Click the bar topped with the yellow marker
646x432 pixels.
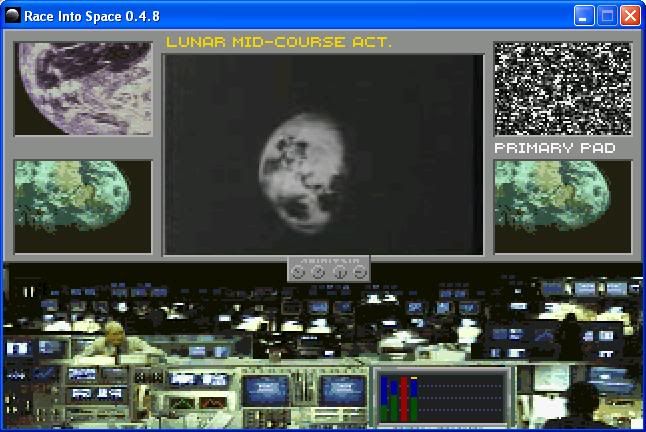point(414,399)
